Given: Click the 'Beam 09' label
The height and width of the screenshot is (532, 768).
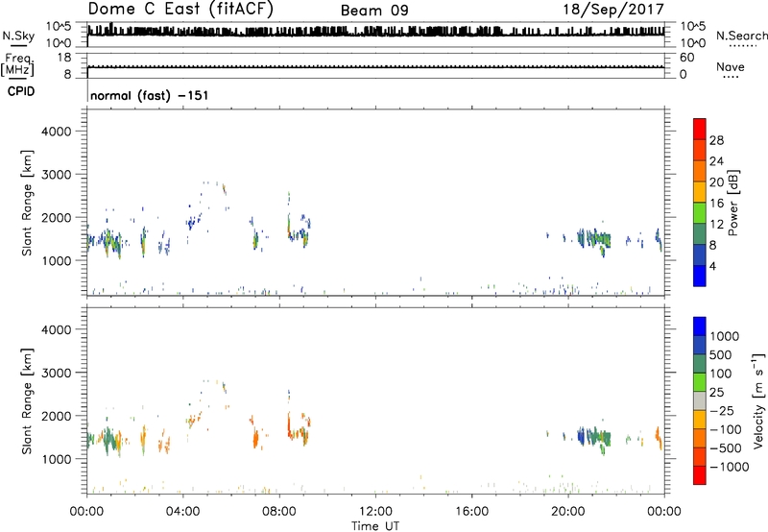Looking at the screenshot, I should 374,11.
